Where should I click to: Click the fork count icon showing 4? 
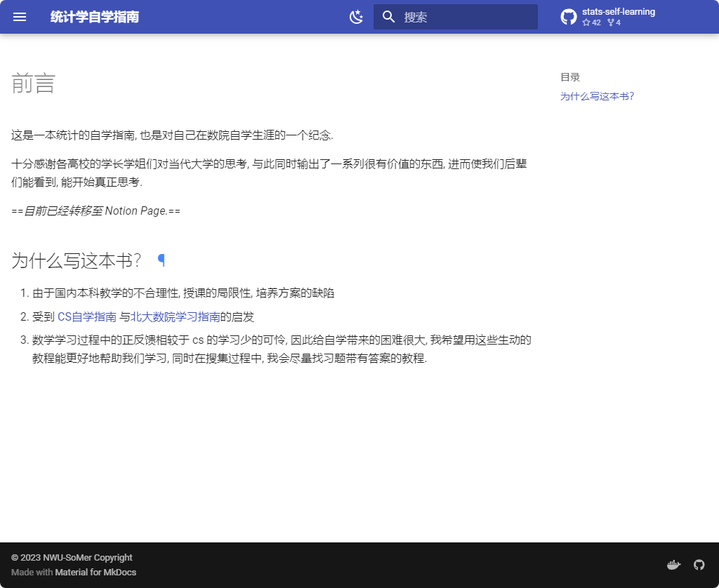[x=610, y=22]
